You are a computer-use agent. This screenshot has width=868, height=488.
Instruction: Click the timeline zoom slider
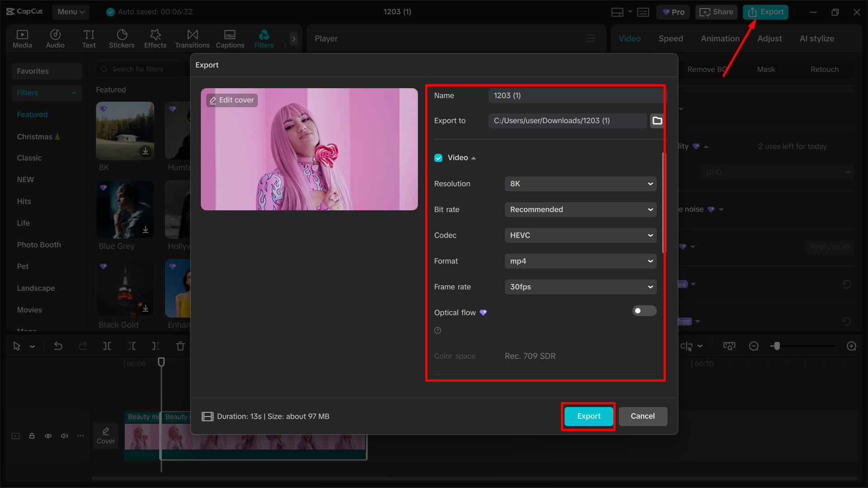click(777, 346)
